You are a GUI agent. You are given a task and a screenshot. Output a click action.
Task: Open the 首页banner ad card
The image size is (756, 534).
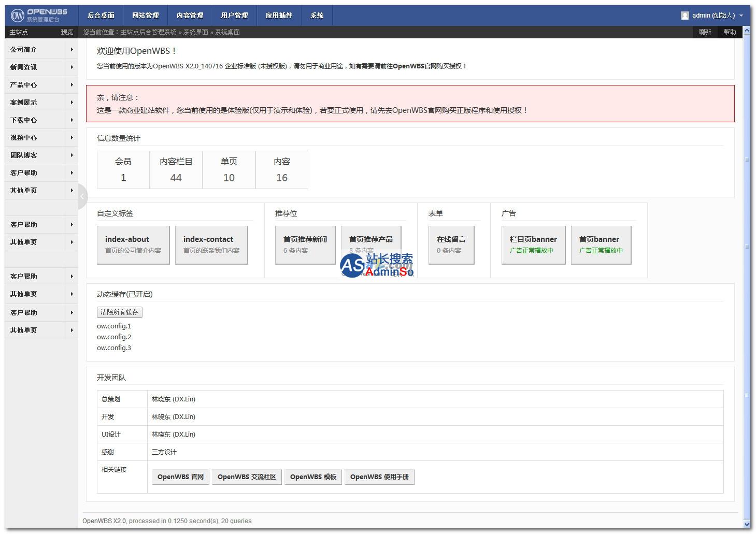tap(601, 245)
